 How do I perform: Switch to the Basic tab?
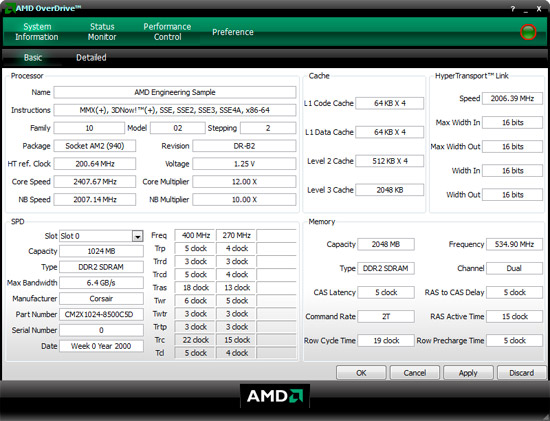33,58
